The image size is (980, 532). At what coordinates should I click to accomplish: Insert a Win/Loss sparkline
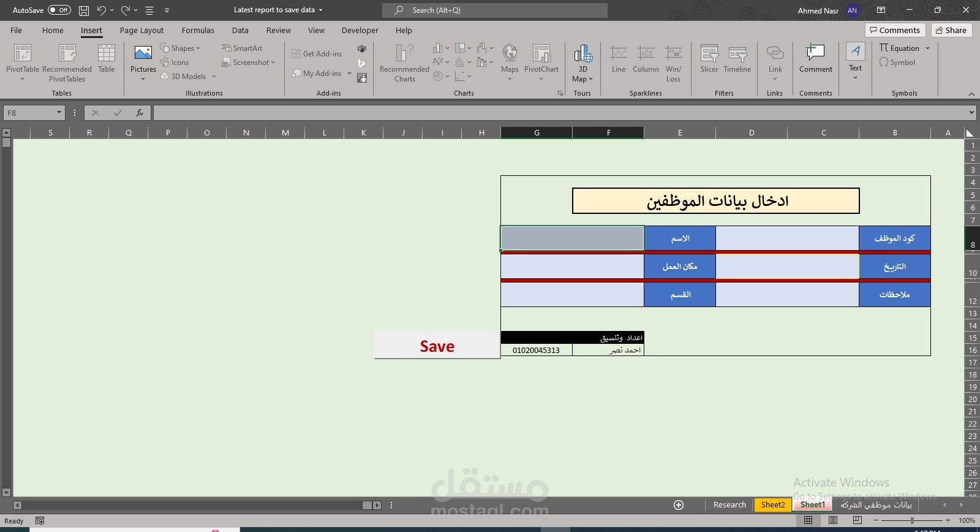(674, 63)
